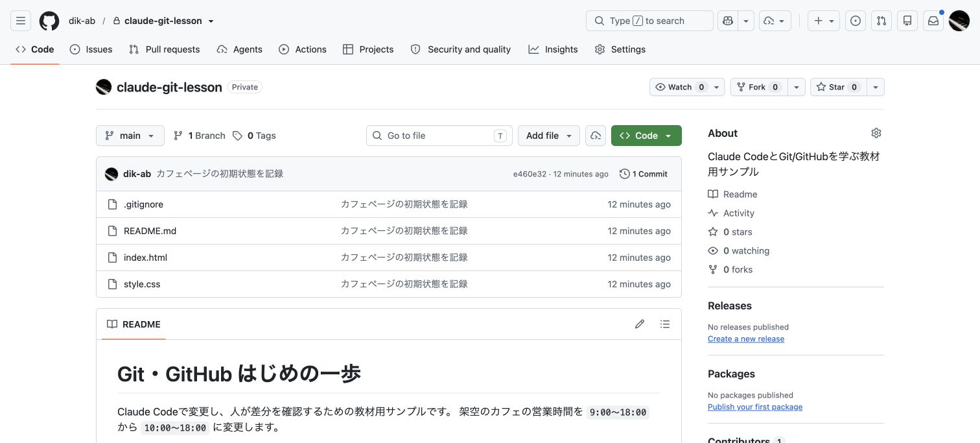Expand the Watch options dropdown arrow
Screen dimensions: 980x443
pyautogui.click(x=717, y=87)
